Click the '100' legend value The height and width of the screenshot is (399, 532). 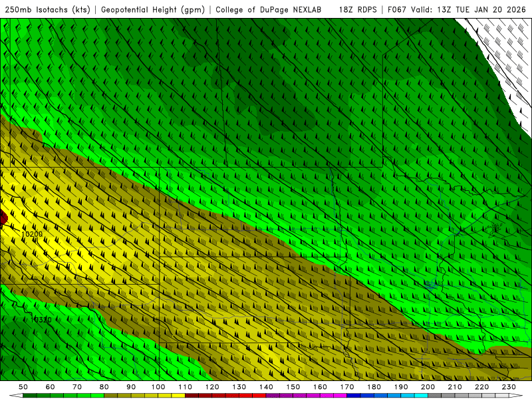158,387
